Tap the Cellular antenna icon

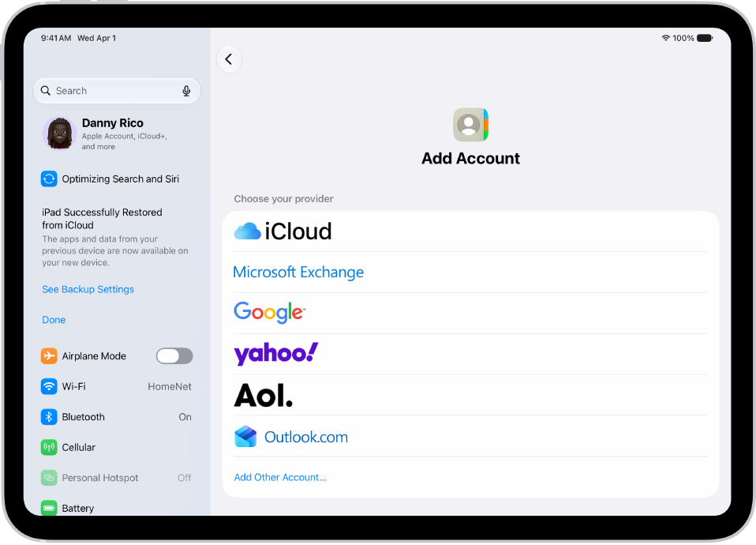pos(49,448)
